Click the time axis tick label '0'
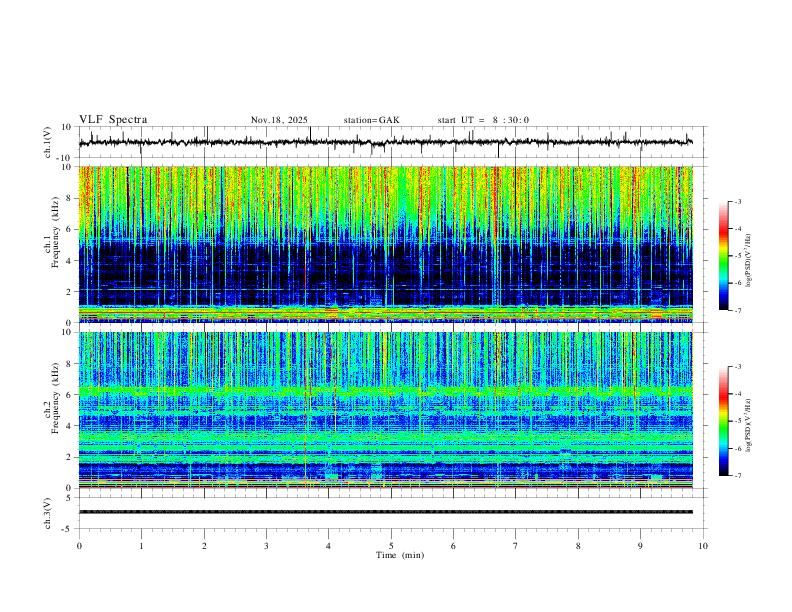This screenshot has width=792, height=612. click(x=79, y=546)
